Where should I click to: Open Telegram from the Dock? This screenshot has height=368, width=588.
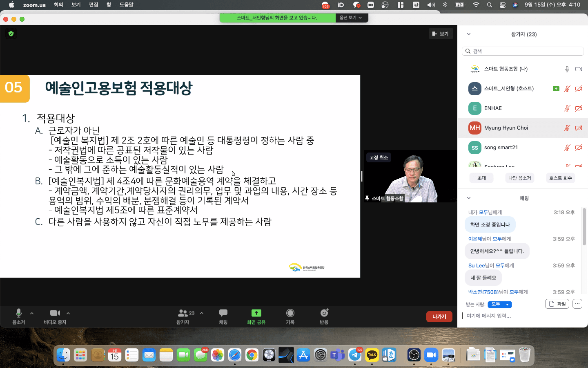[x=355, y=355]
